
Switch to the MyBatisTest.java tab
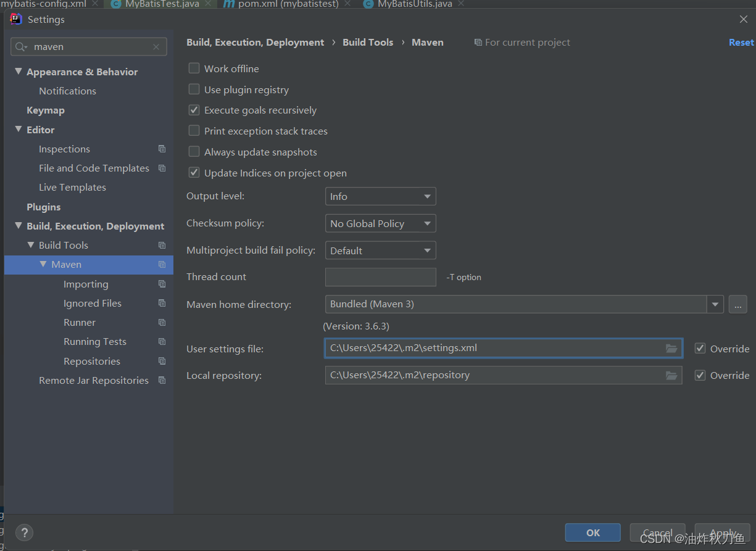pyautogui.click(x=161, y=4)
